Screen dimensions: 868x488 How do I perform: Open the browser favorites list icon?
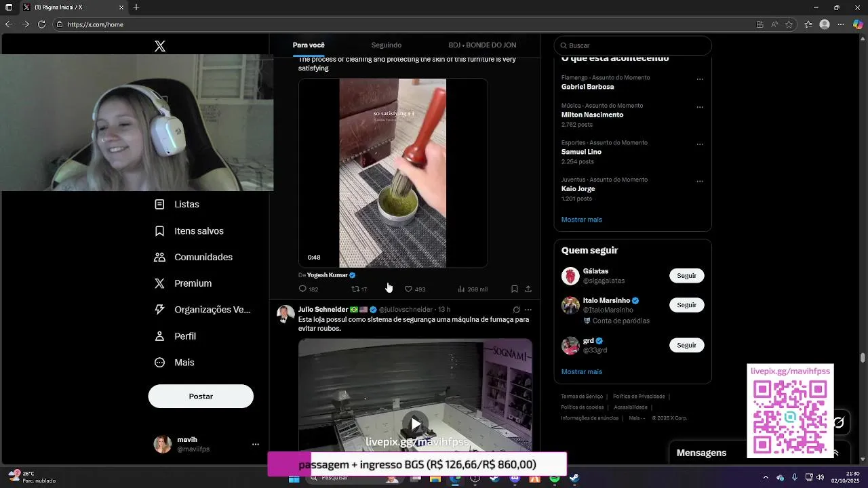point(808,24)
